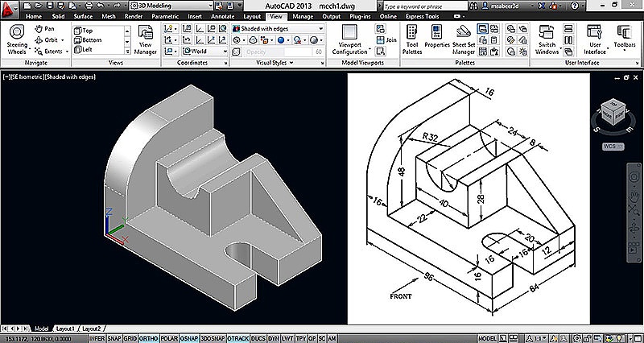
Task: Switch to the Layout1 tab
Action: point(65,329)
